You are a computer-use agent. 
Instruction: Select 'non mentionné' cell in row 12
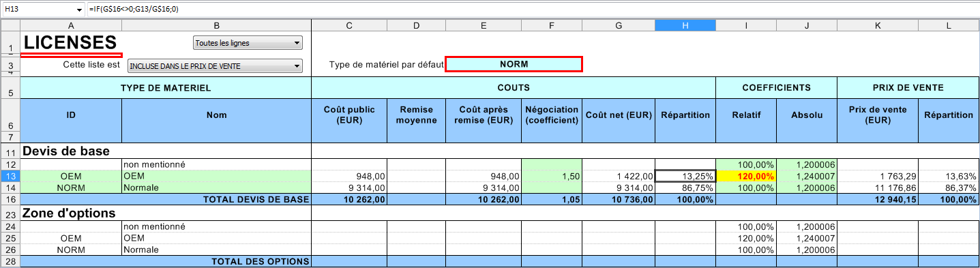pos(216,164)
